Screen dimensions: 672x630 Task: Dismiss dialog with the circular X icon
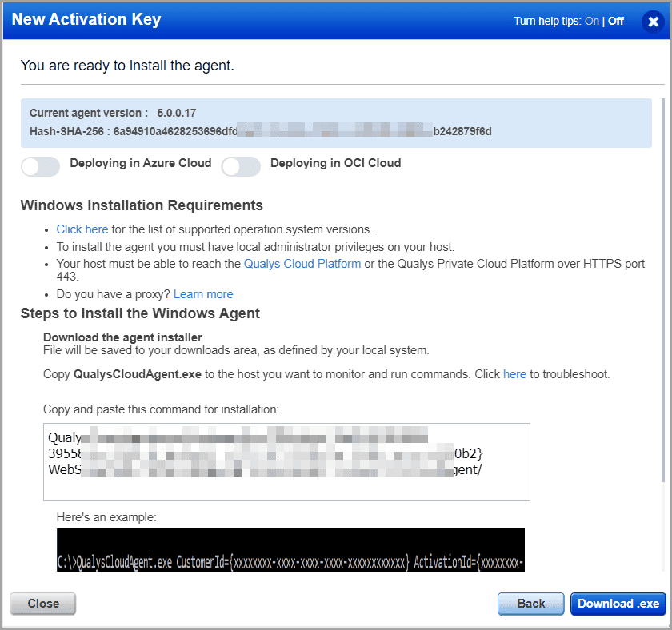(x=653, y=22)
